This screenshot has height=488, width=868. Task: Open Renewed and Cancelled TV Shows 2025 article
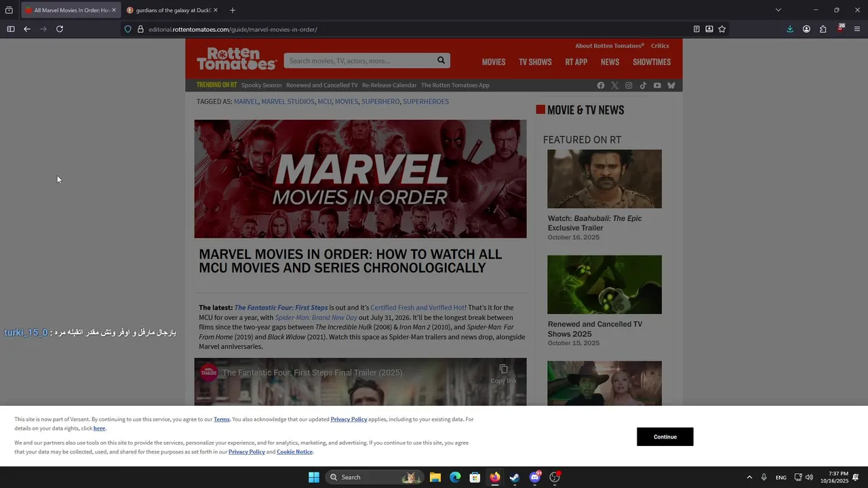pyautogui.click(x=595, y=329)
